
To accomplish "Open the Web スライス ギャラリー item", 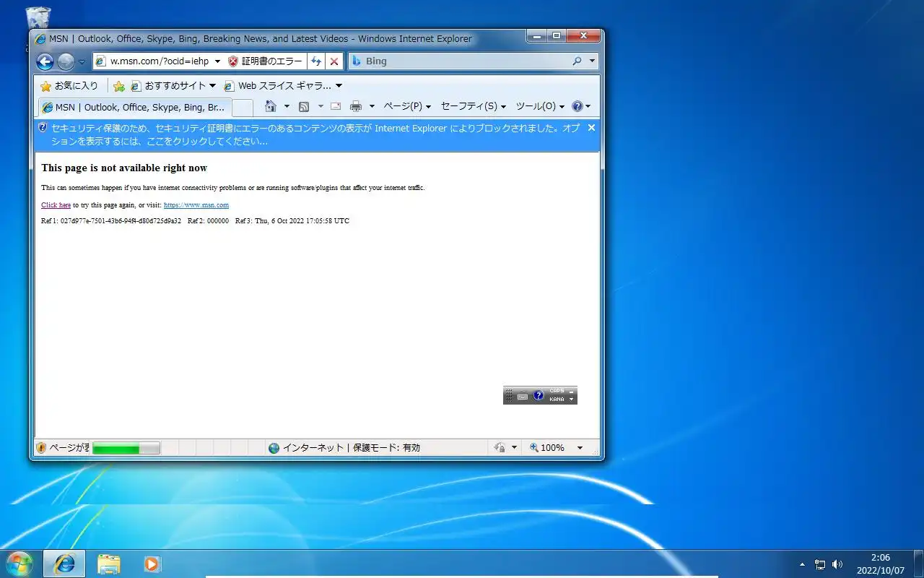I will click(283, 86).
